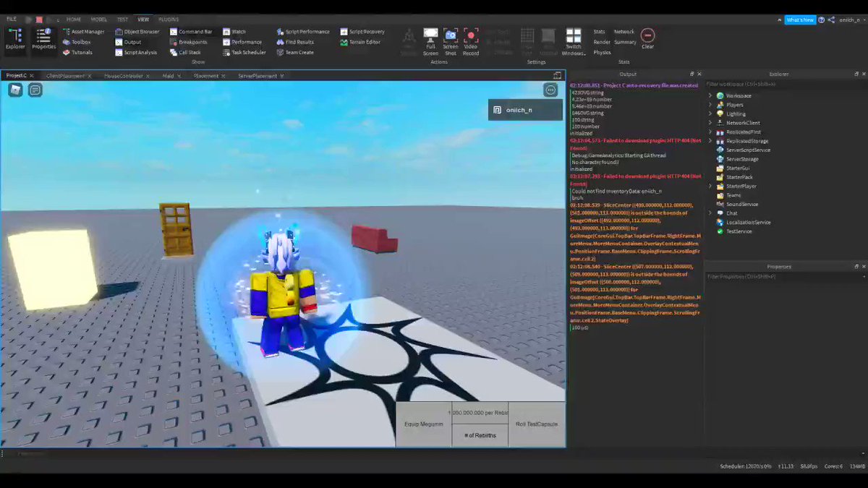This screenshot has width=868, height=488.
Task: Click the Roll TestCapsule game button
Action: tap(537, 424)
